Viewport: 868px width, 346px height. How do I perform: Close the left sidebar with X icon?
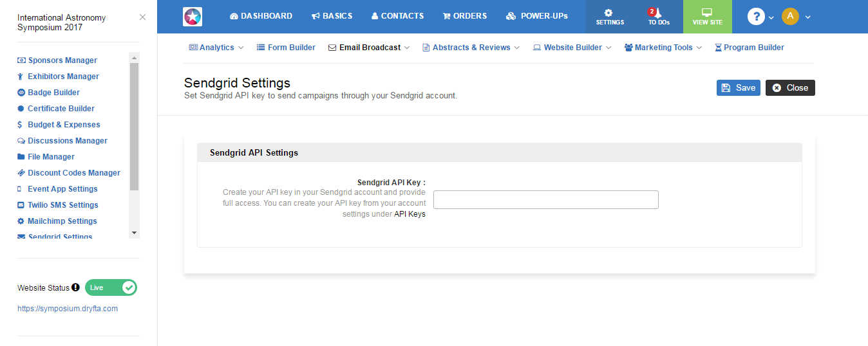[142, 17]
